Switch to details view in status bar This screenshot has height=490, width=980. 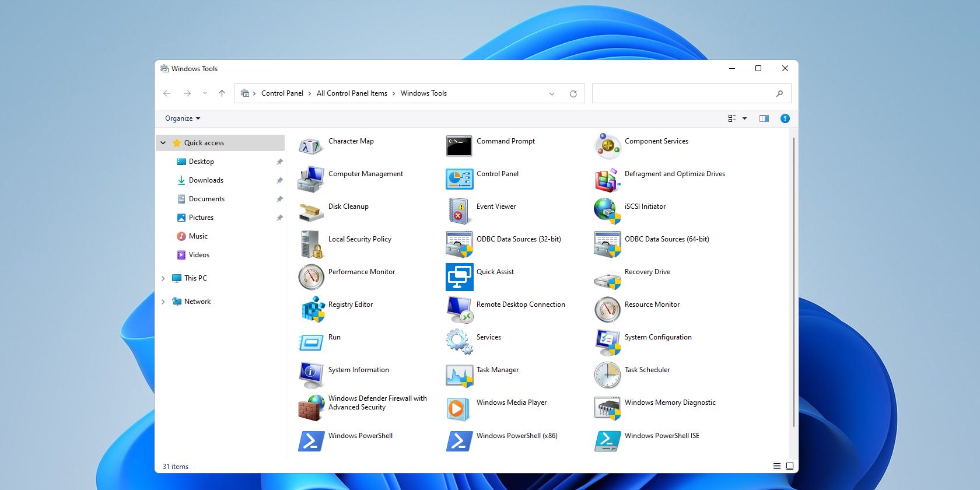tap(776, 466)
